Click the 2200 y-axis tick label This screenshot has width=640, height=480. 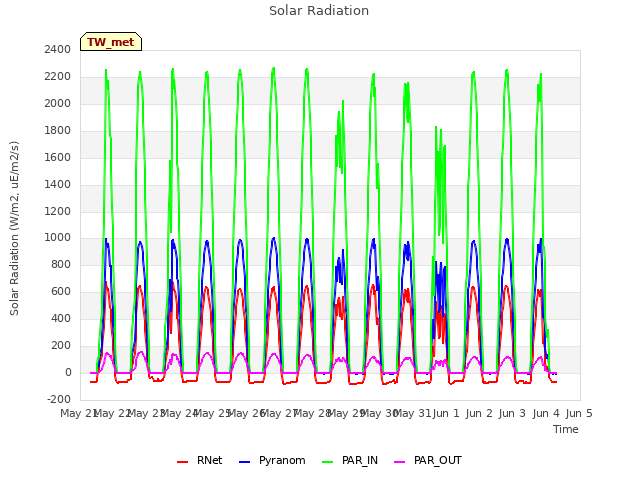(x=58, y=77)
